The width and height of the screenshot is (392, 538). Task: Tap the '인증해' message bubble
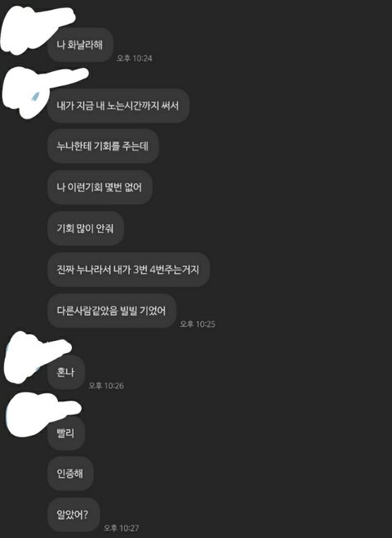tap(70, 474)
